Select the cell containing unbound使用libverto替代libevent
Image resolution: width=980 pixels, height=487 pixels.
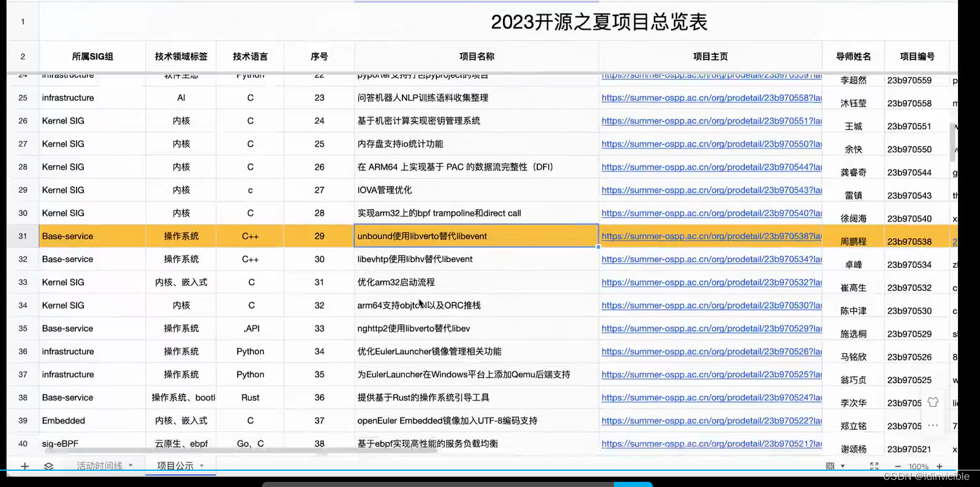click(x=475, y=236)
